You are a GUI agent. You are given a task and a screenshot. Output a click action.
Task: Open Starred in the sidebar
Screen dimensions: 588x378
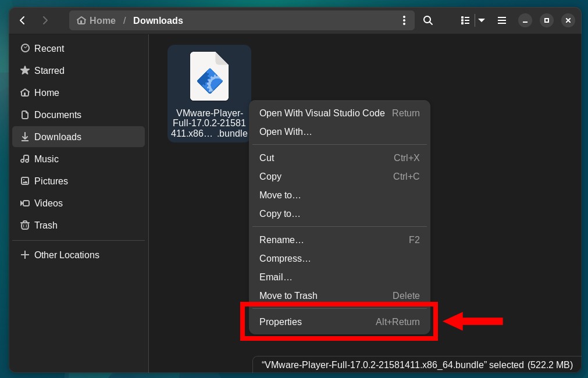79,70
